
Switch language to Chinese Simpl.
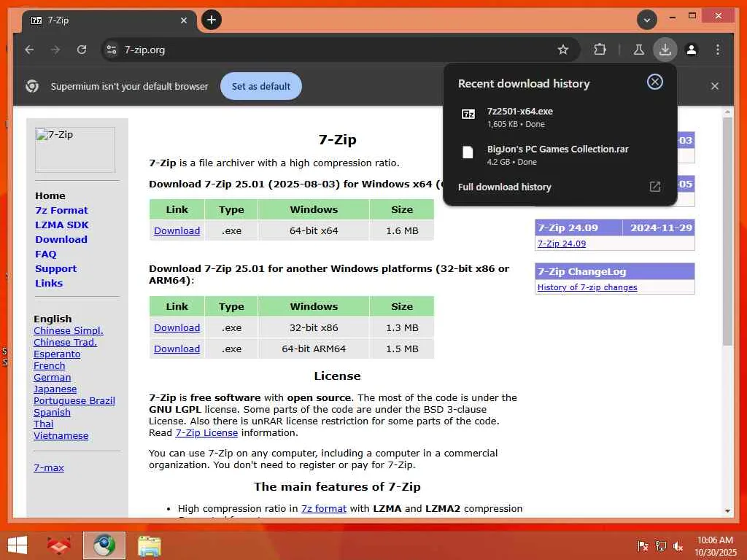point(68,330)
